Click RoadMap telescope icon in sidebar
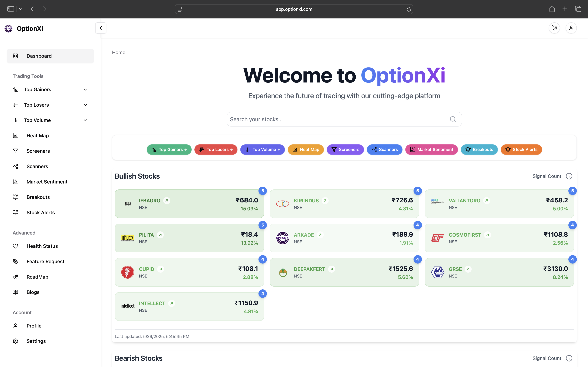This screenshot has height=367, width=588. (x=15, y=277)
